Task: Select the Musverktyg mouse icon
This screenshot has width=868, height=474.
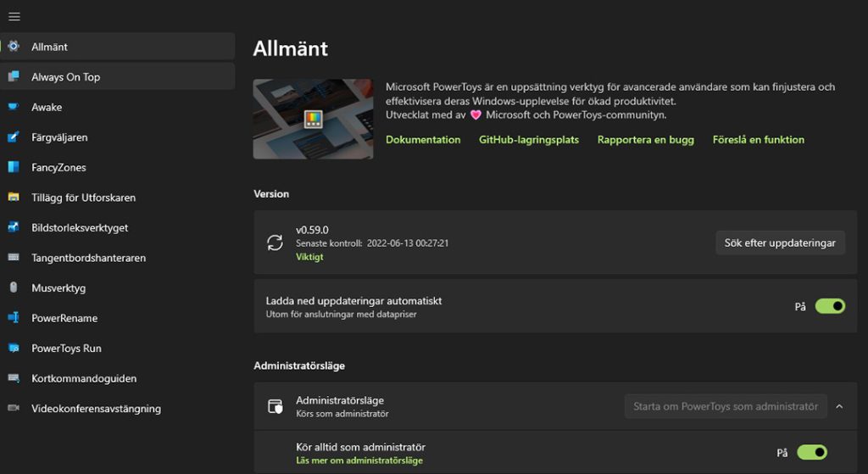Action: pyautogui.click(x=14, y=287)
